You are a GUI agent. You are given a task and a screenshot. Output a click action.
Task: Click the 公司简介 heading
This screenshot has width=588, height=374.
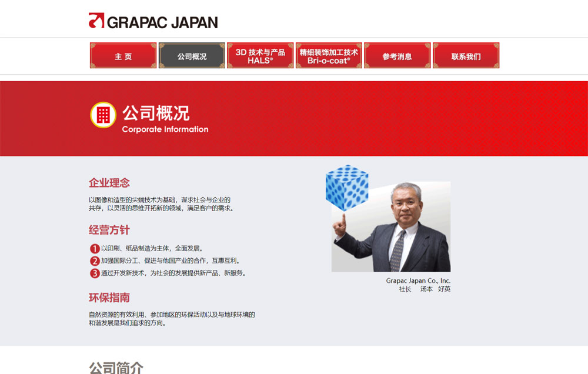[x=116, y=368]
